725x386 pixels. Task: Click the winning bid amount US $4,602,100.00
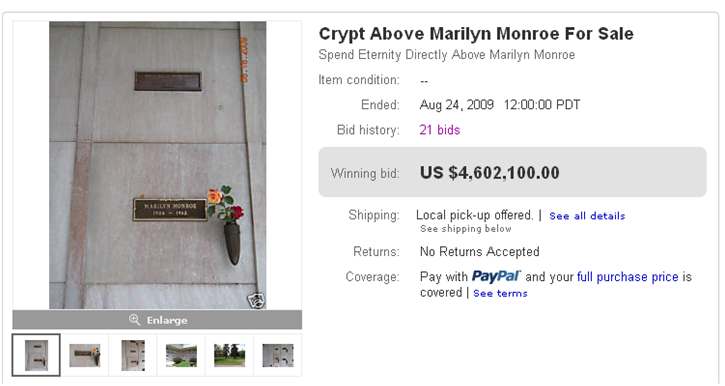[x=490, y=173]
